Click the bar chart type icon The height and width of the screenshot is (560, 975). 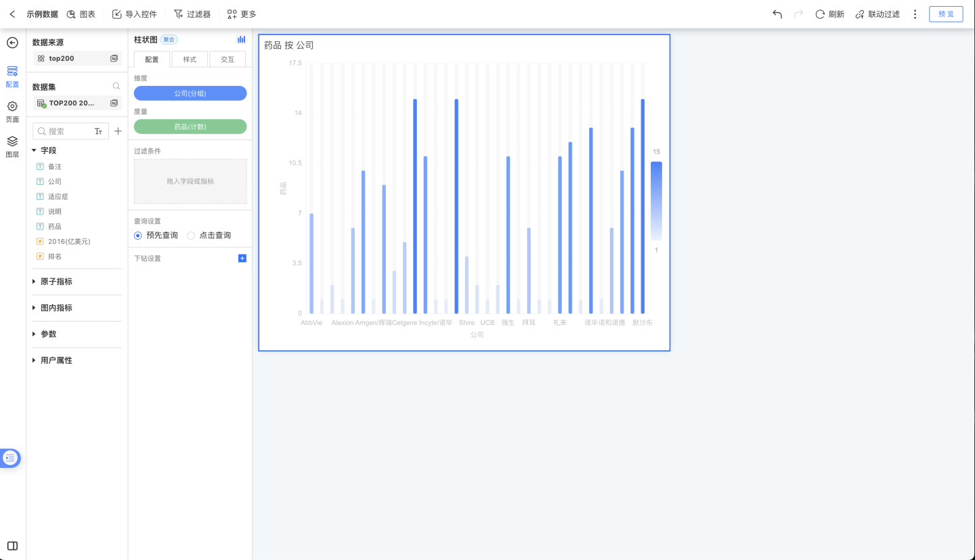click(241, 40)
